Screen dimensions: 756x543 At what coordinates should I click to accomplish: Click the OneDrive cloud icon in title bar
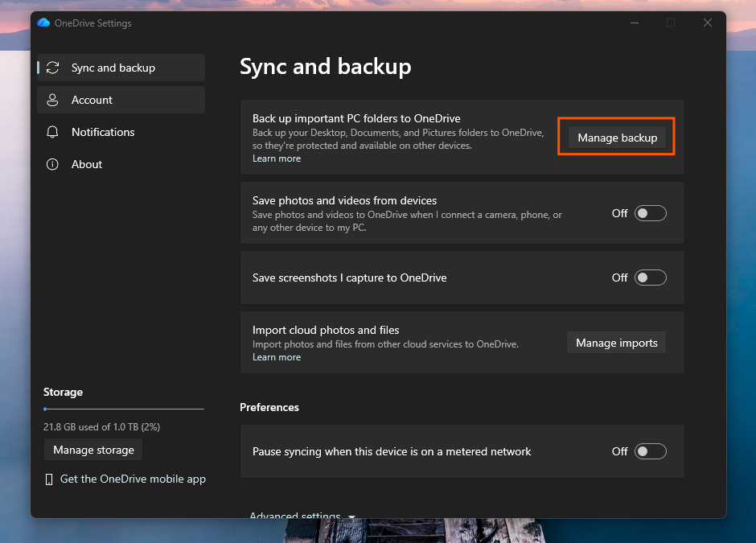coord(43,23)
